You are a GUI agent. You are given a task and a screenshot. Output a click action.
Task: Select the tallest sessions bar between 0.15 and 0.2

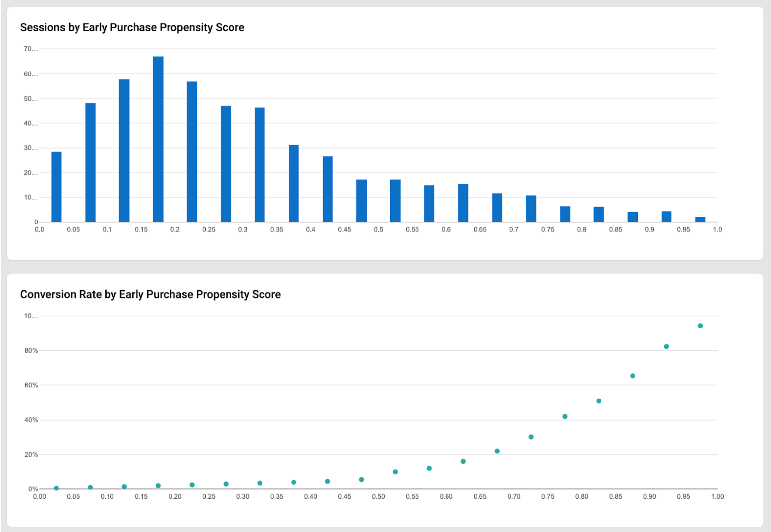click(x=158, y=139)
